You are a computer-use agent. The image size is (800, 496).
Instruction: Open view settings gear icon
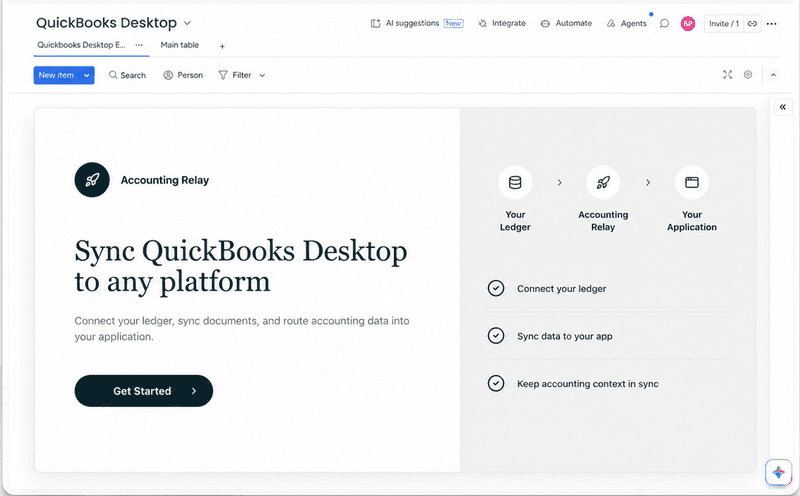tap(747, 75)
